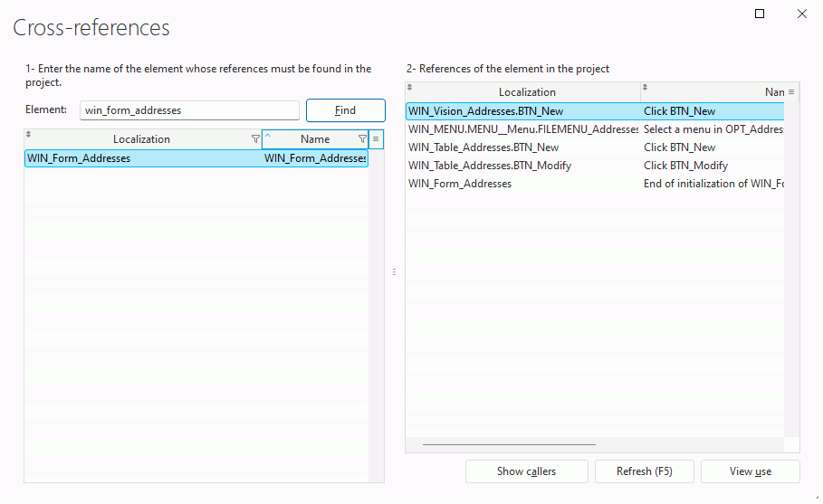Click sort arrows on the left Localization header
823x504 pixels.
coord(28,134)
